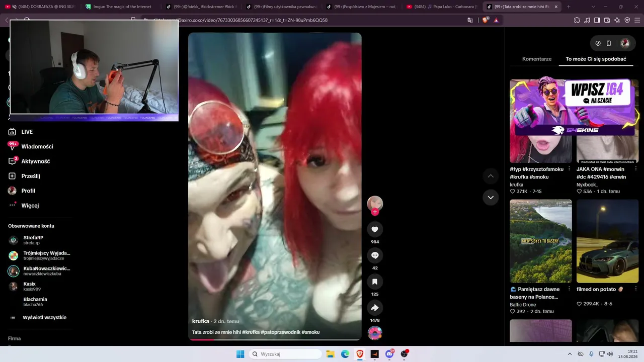Click the microphone icon in system tray

pos(591,354)
